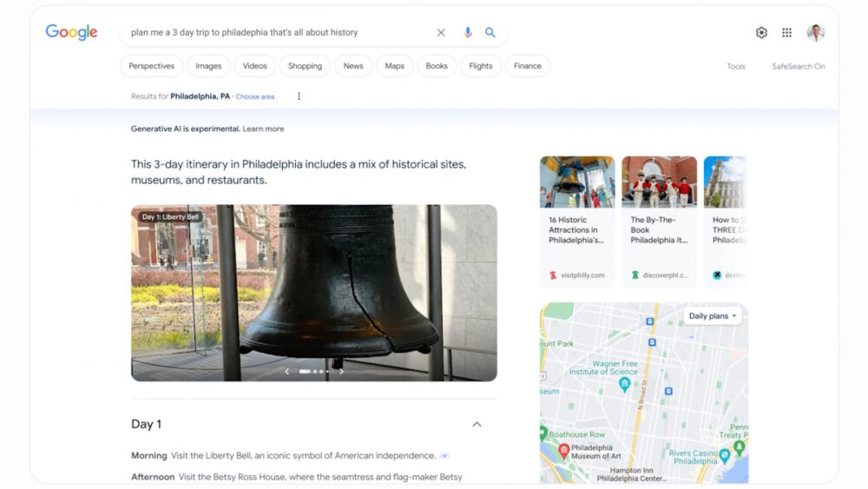Click the Choose area link
Image resolution: width=868 pixels, height=489 pixels.
tap(255, 96)
